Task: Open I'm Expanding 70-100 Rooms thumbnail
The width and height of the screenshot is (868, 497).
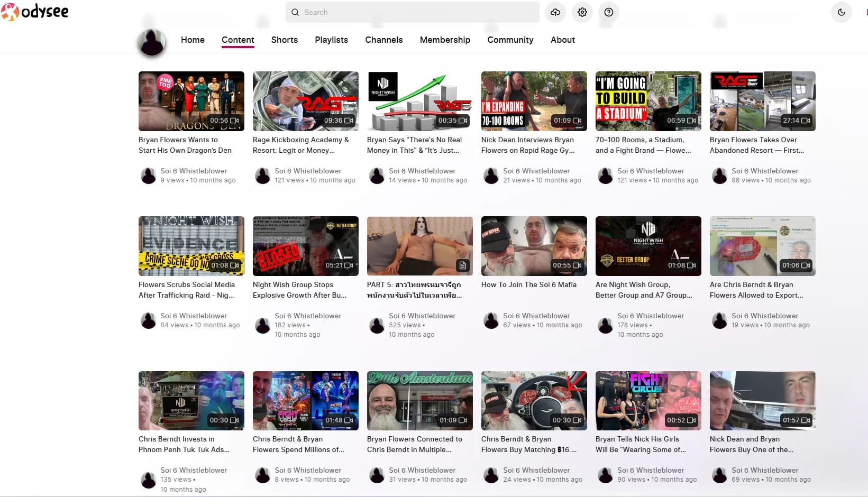Action: pos(534,101)
